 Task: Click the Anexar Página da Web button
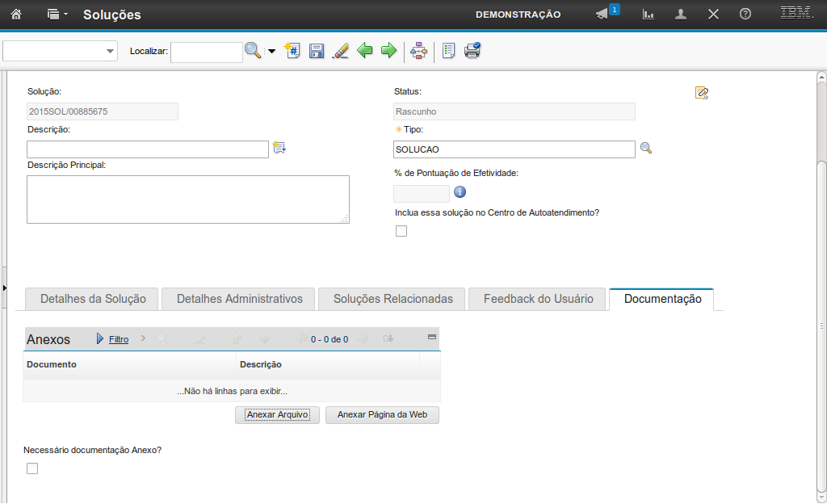pos(382,415)
